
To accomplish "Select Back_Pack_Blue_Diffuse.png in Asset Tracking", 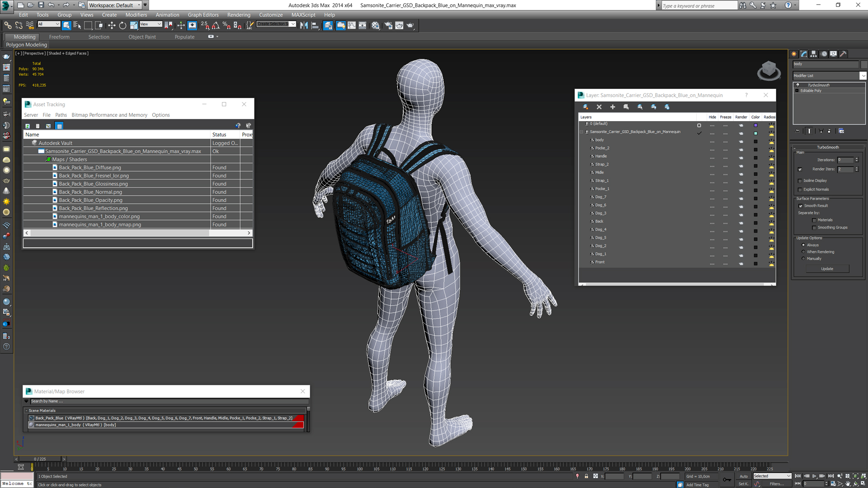I will [90, 168].
